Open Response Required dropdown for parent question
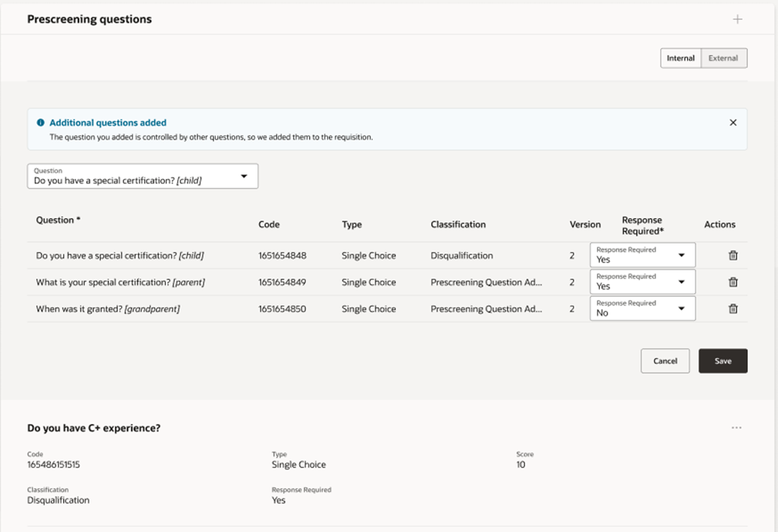 pyautogui.click(x=642, y=282)
